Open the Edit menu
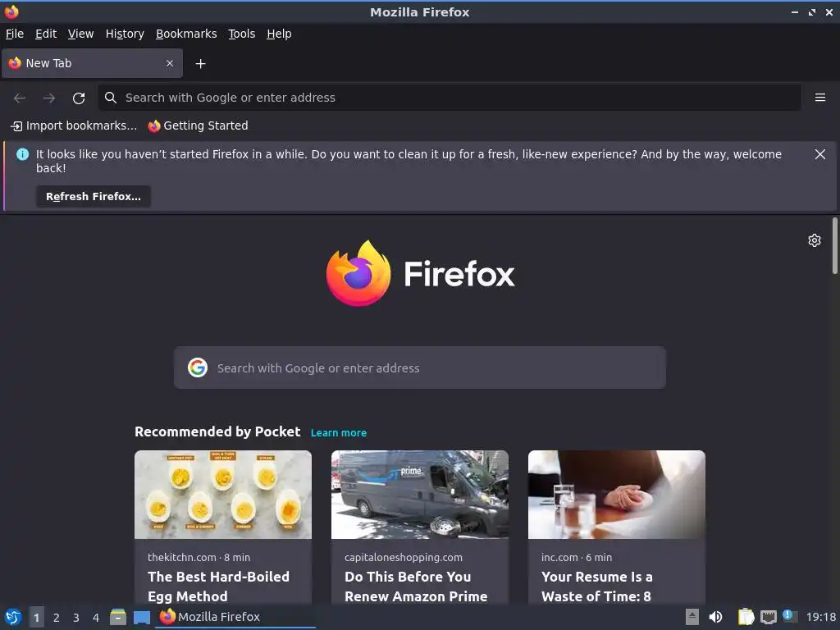The height and width of the screenshot is (630, 840). pyautogui.click(x=46, y=34)
